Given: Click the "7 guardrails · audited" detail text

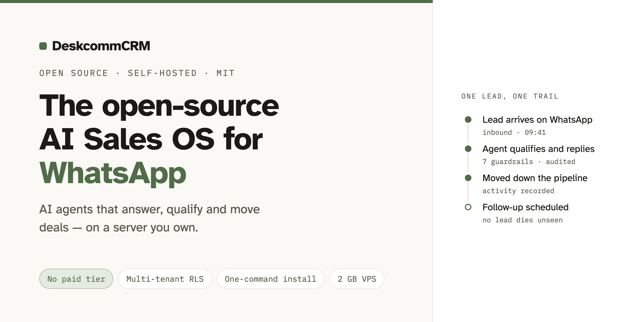Looking at the screenshot, I should pos(529,162).
